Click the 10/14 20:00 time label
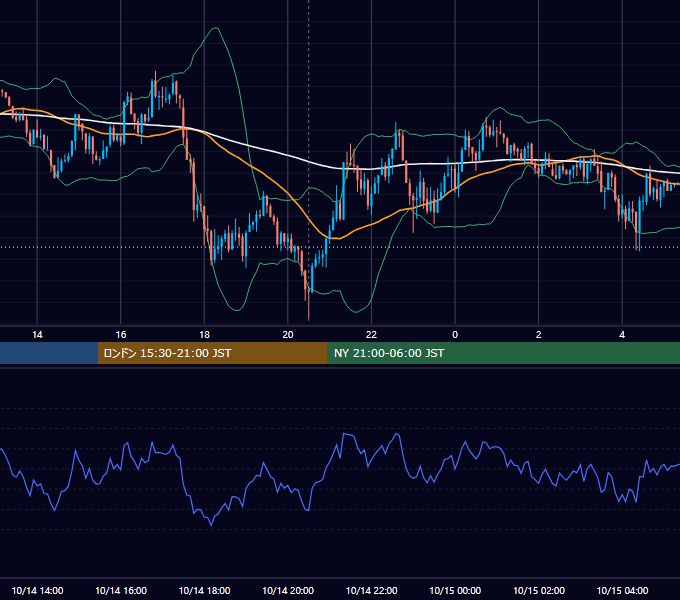Screen dimensions: 680x600 click(288, 590)
